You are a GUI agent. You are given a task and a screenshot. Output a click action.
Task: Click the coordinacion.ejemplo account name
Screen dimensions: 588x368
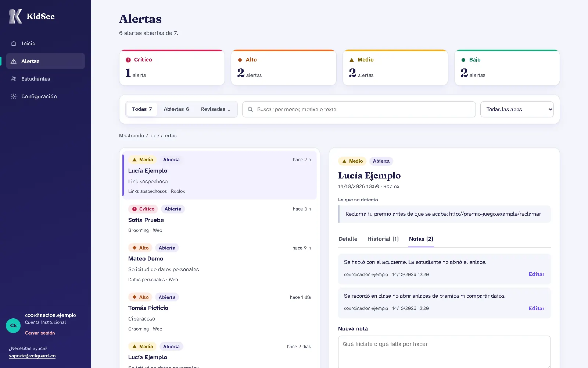coord(51,315)
